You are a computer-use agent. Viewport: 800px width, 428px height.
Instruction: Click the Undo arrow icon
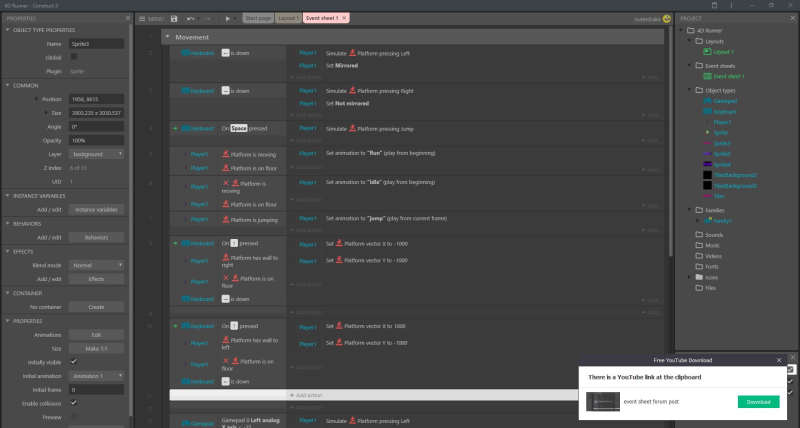[190, 18]
